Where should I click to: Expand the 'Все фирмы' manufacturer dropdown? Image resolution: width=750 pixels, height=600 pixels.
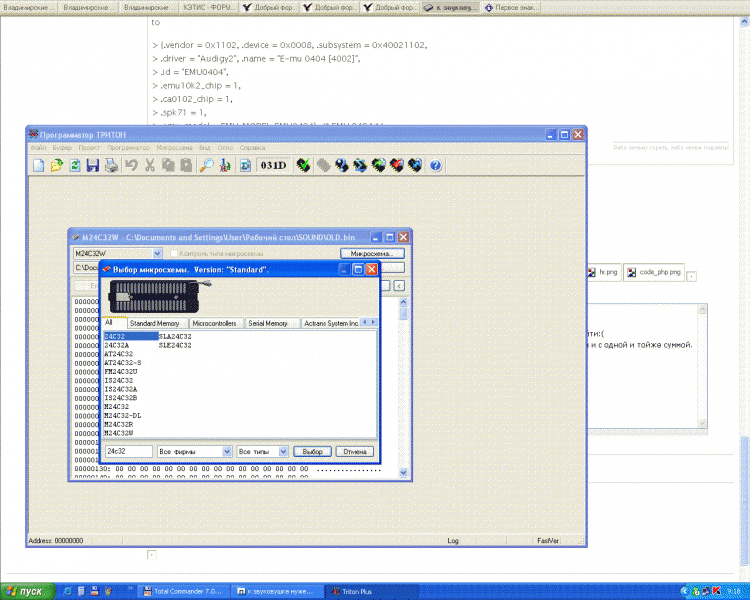[227, 451]
